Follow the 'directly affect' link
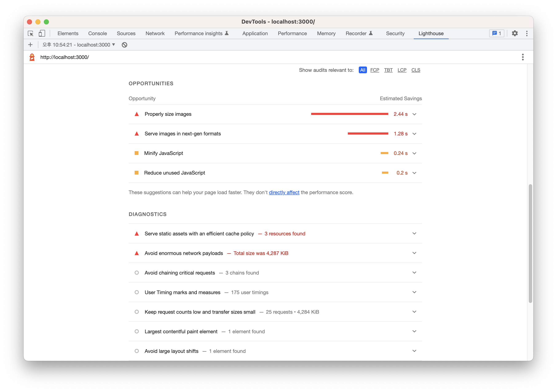 click(284, 192)
